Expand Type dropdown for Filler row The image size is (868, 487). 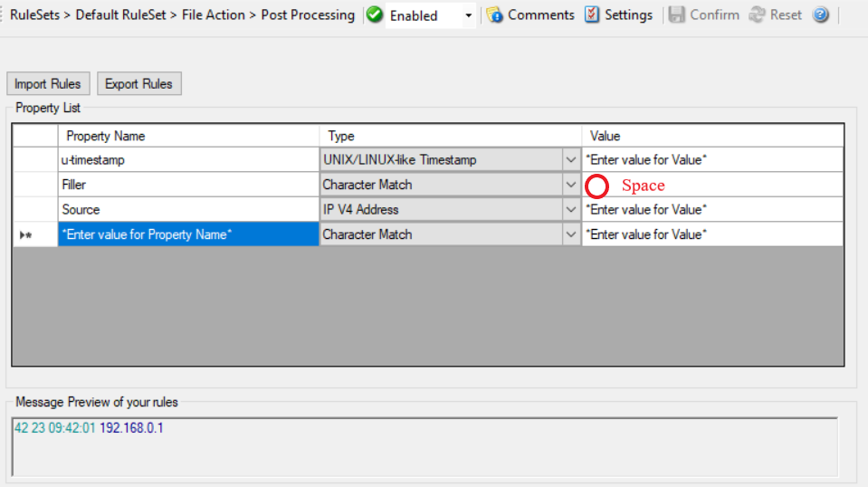point(570,185)
